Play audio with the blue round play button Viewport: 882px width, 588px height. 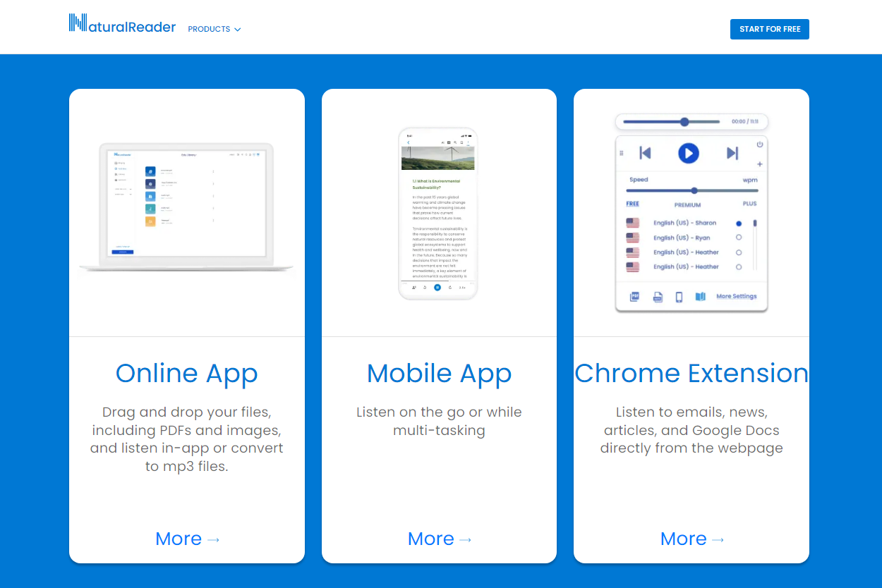(x=689, y=153)
